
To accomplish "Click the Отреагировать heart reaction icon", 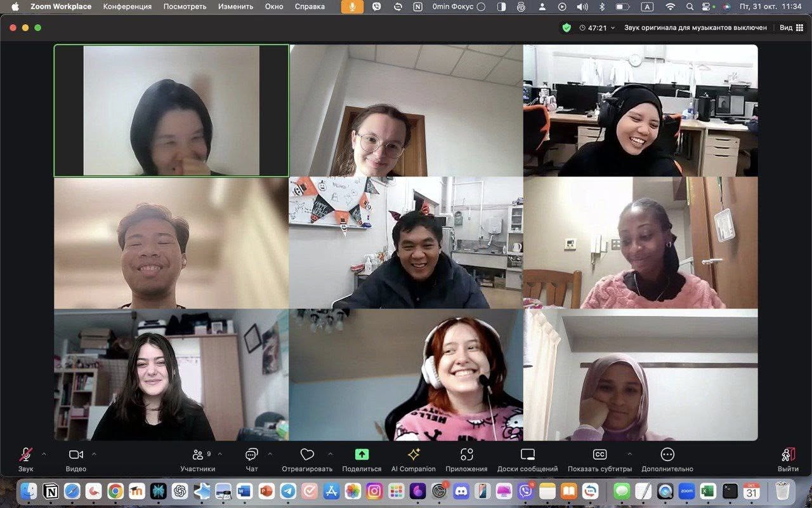I will pyautogui.click(x=307, y=455).
